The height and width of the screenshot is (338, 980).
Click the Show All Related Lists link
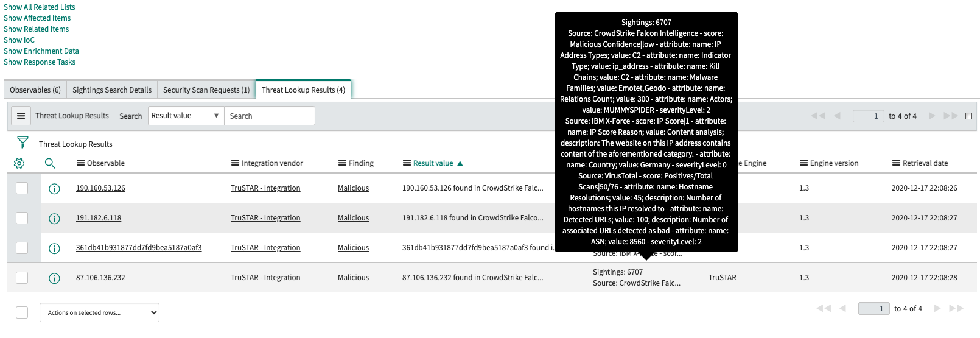pos(40,7)
